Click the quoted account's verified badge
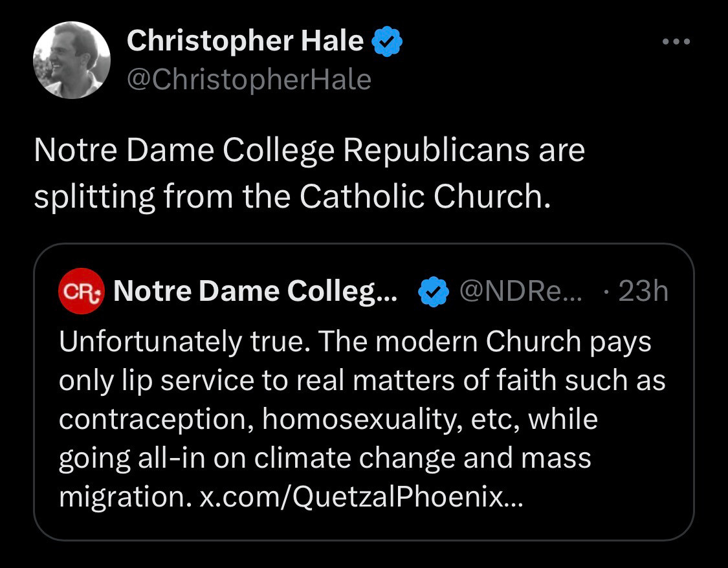The image size is (728, 568). 434,292
